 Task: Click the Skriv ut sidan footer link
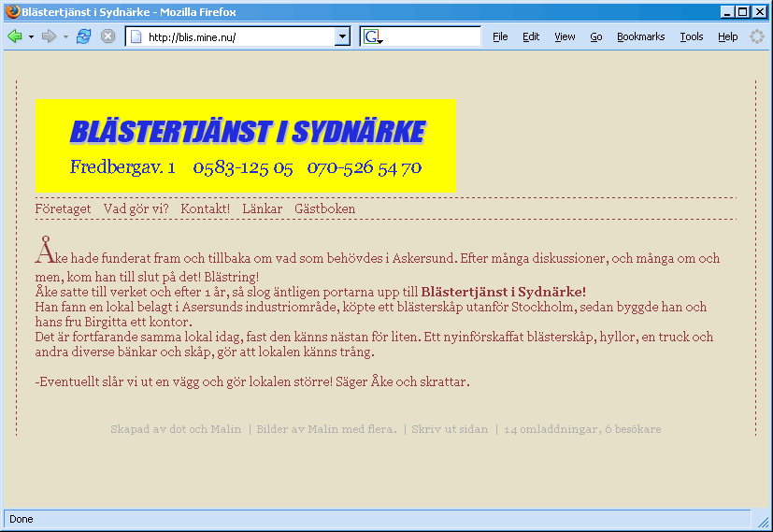450,429
